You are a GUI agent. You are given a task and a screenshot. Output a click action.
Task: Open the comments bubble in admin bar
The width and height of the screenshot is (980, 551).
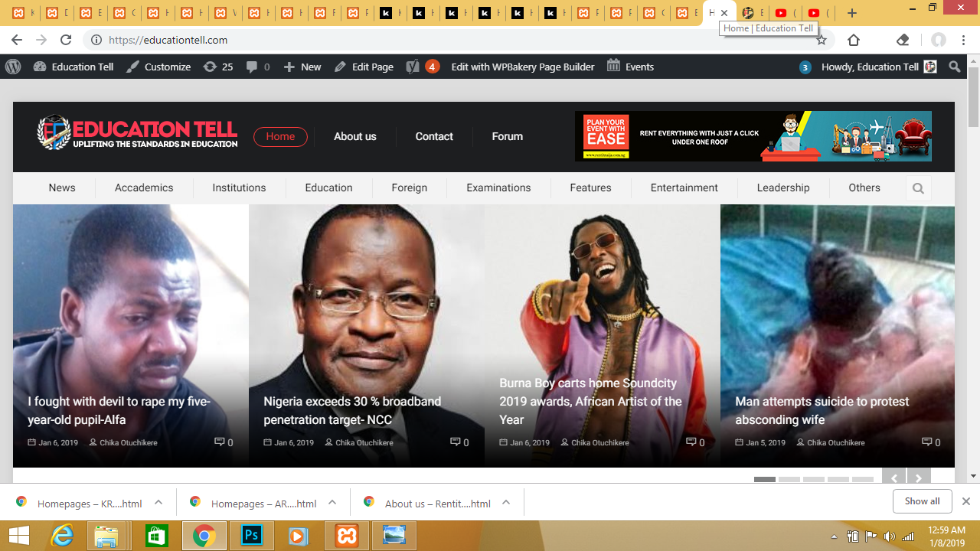click(x=258, y=67)
